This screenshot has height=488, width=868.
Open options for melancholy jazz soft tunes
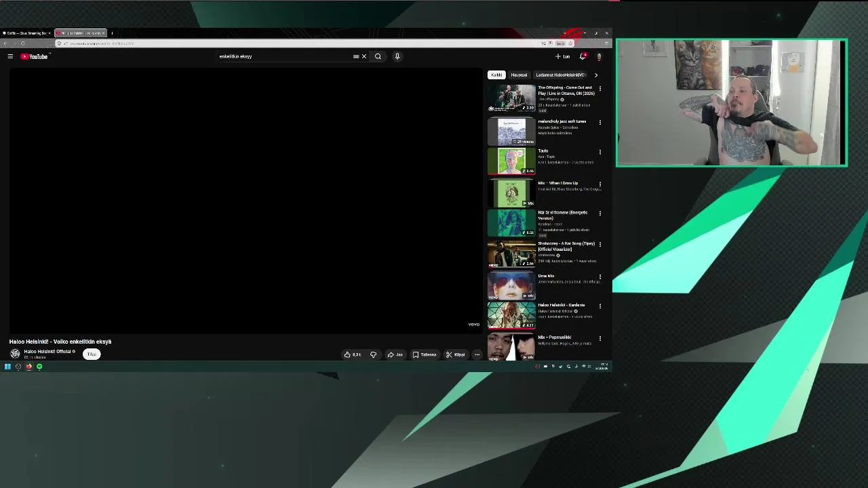599,122
